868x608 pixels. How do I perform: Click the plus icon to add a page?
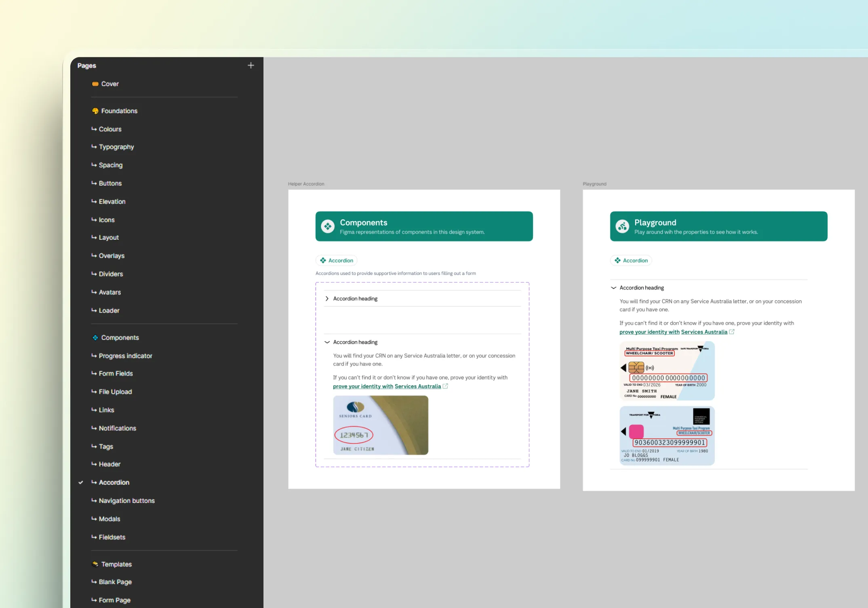pyautogui.click(x=251, y=65)
